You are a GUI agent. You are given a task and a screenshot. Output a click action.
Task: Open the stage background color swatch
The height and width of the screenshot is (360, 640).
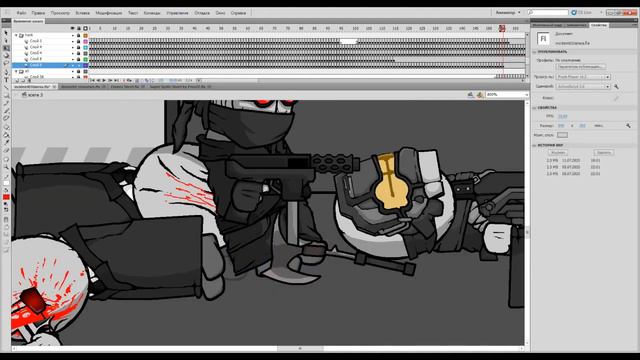pos(562,135)
